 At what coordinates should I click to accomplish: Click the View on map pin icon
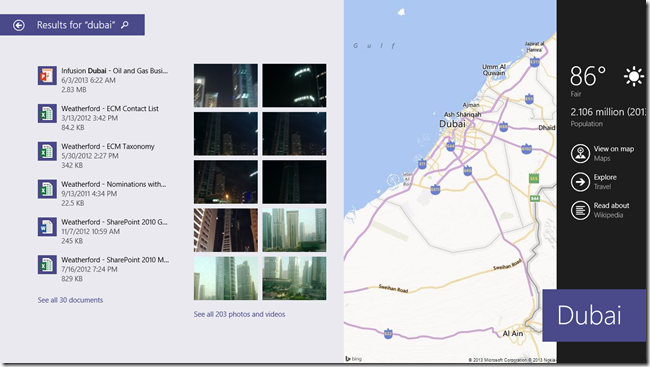click(580, 153)
